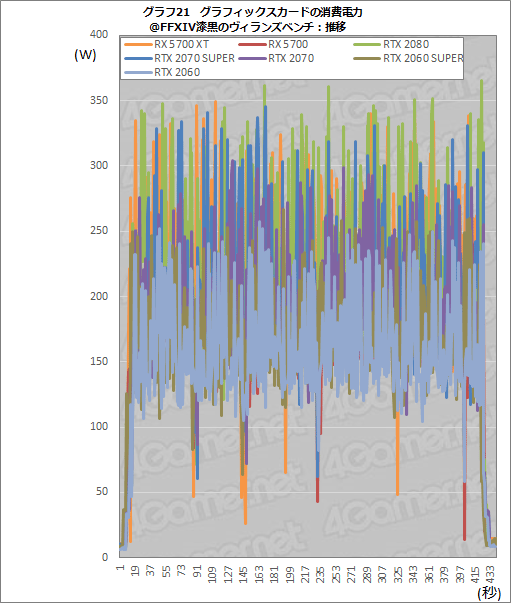The height and width of the screenshot is (603, 511).
Task: Click the RX 5700 red legend swatch
Action: pyautogui.click(x=252, y=45)
